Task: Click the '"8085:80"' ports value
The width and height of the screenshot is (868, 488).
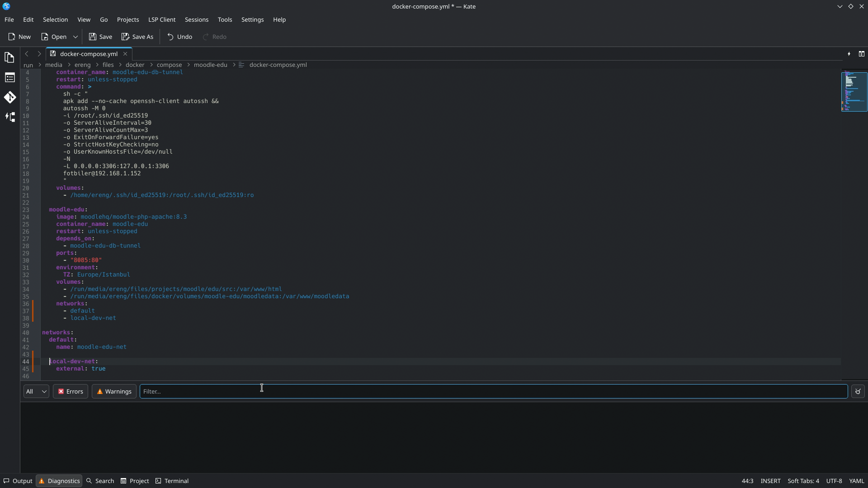Action: click(86, 260)
